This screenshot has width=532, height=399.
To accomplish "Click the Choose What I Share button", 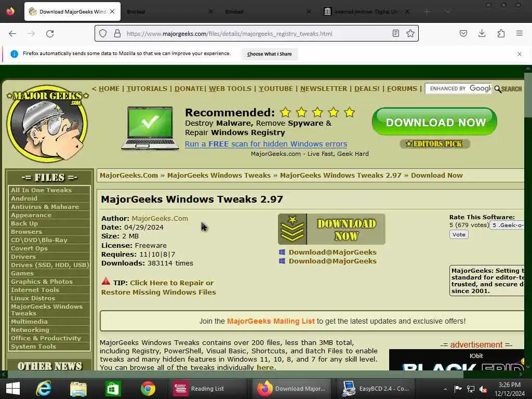I will coord(270,54).
